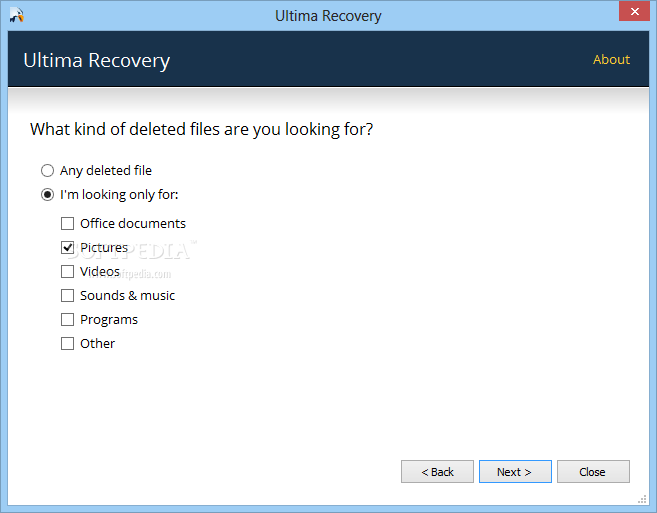The image size is (657, 513).
Task: Click the Close button at bottom
Action: pyautogui.click(x=593, y=472)
